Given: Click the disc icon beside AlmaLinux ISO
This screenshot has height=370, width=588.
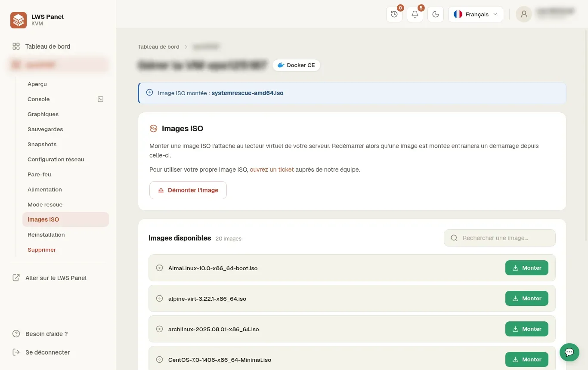Looking at the screenshot, I should (159, 268).
